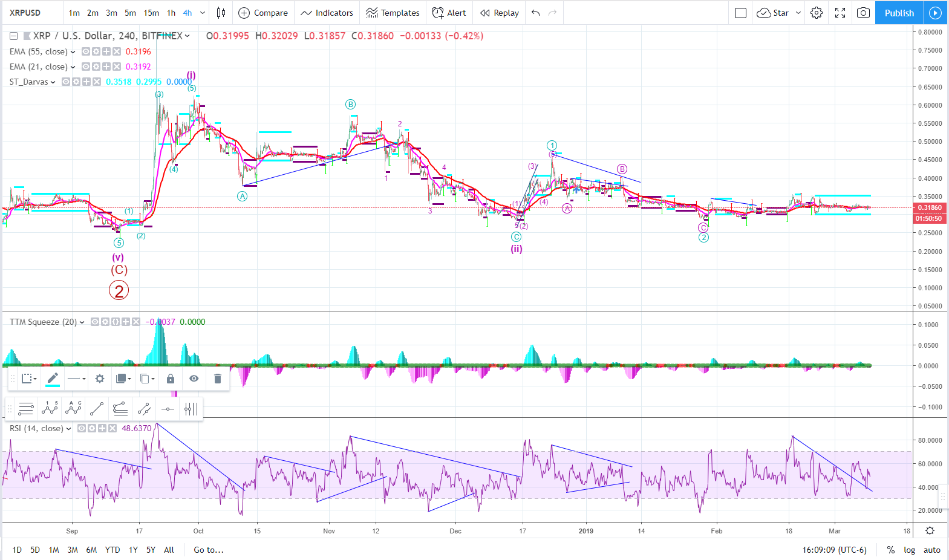Take a chart snapshot with camera icon
The height and width of the screenshot is (560, 949).
pos(864,13)
